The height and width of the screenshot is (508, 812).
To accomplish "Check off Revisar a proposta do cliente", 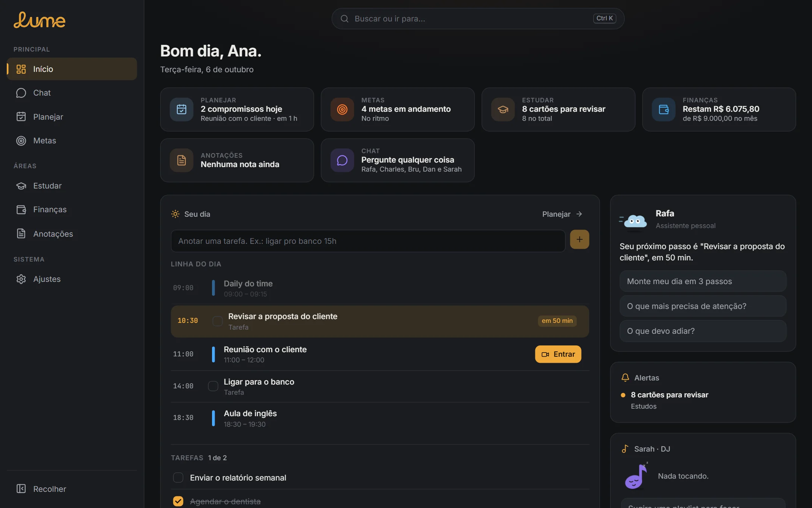I will [x=217, y=321].
